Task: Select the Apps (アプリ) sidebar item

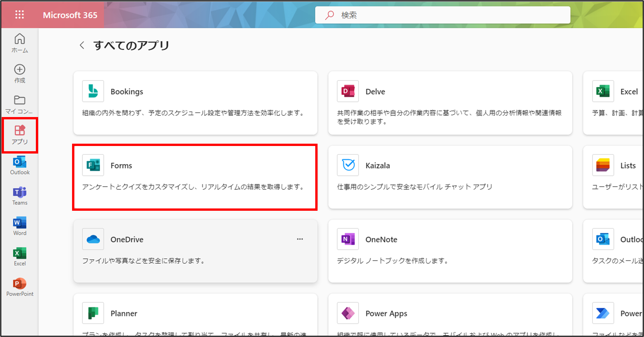Action: (20, 135)
